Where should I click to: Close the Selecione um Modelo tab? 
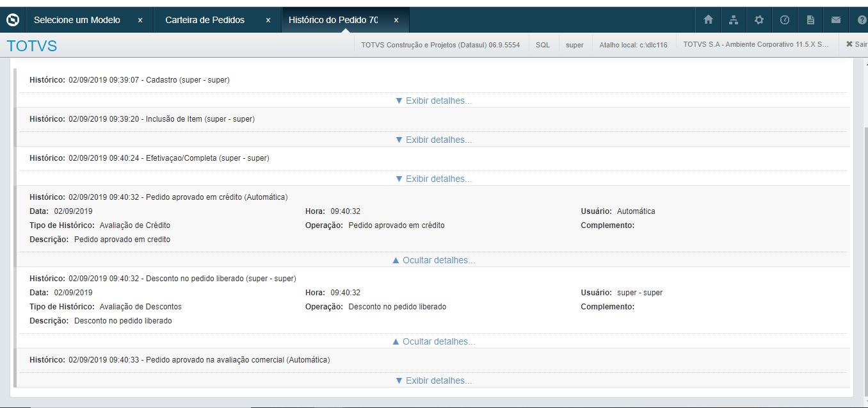click(140, 20)
